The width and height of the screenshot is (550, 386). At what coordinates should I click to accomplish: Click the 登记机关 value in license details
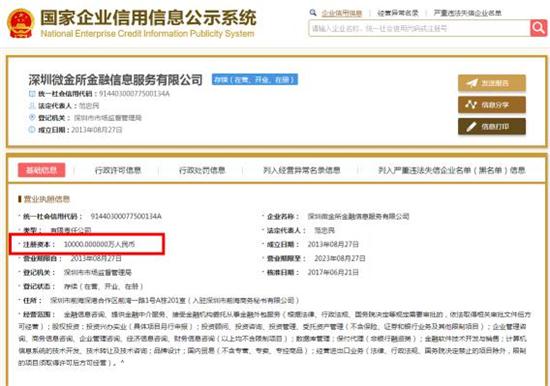[98, 272]
